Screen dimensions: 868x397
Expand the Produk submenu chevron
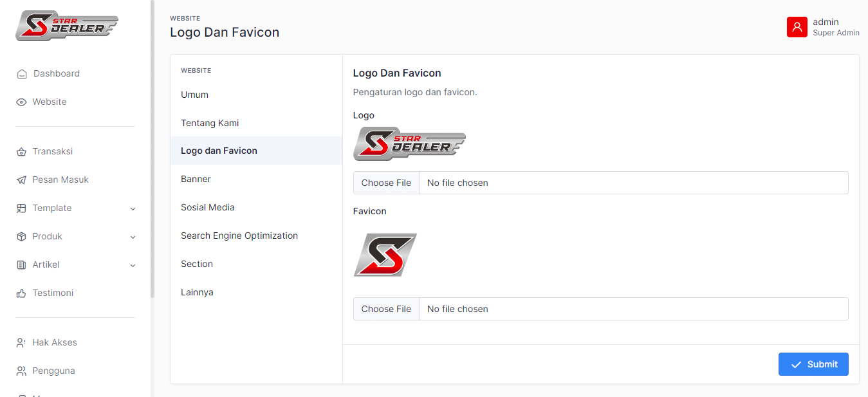[x=133, y=237]
